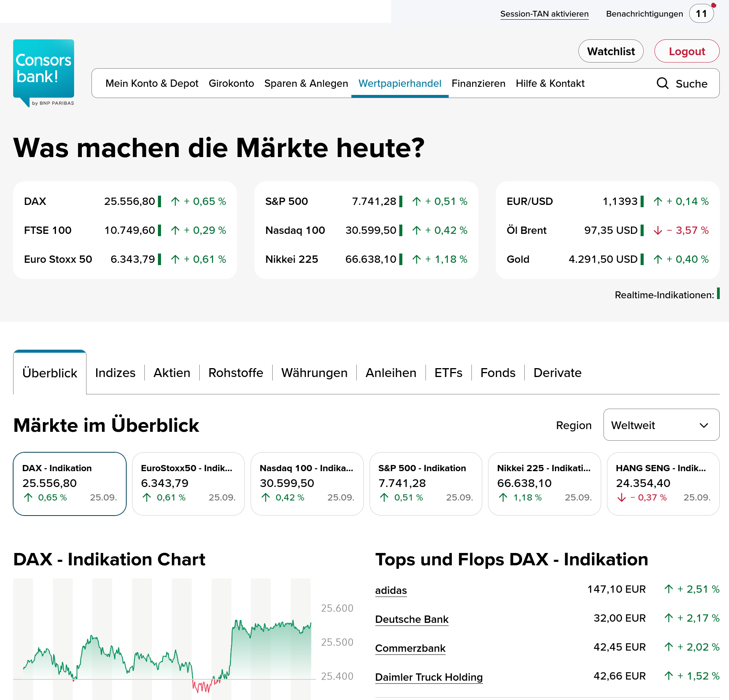Viewport: 729px width, 700px height.
Task: Open Hilfe & Kontakt menu
Action: (550, 83)
